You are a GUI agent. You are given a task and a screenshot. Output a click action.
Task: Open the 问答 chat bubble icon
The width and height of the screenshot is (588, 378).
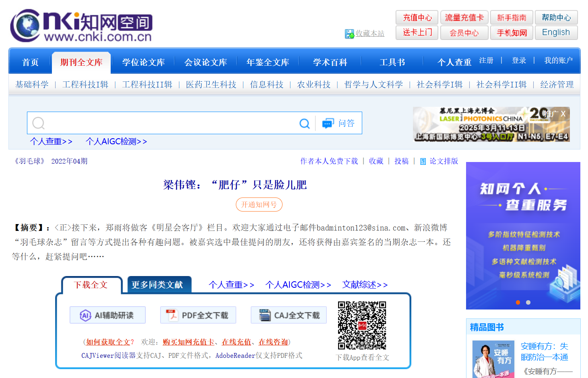(328, 123)
